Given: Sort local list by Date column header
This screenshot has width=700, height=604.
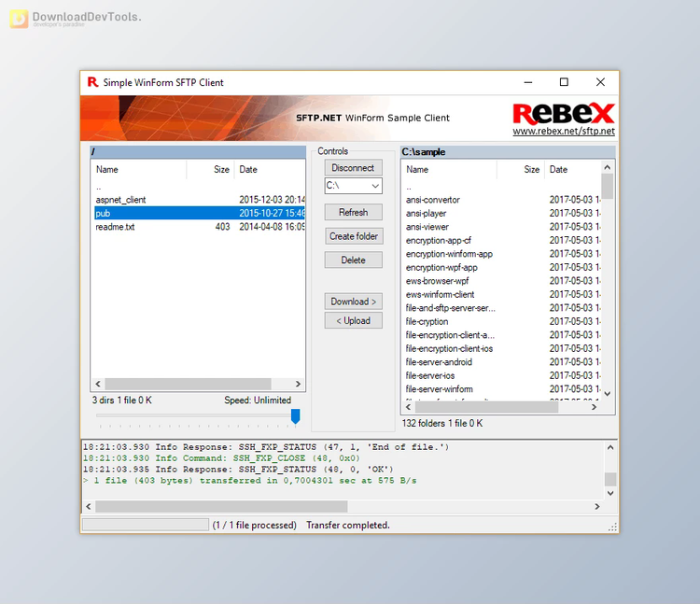Looking at the screenshot, I should (x=573, y=170).
